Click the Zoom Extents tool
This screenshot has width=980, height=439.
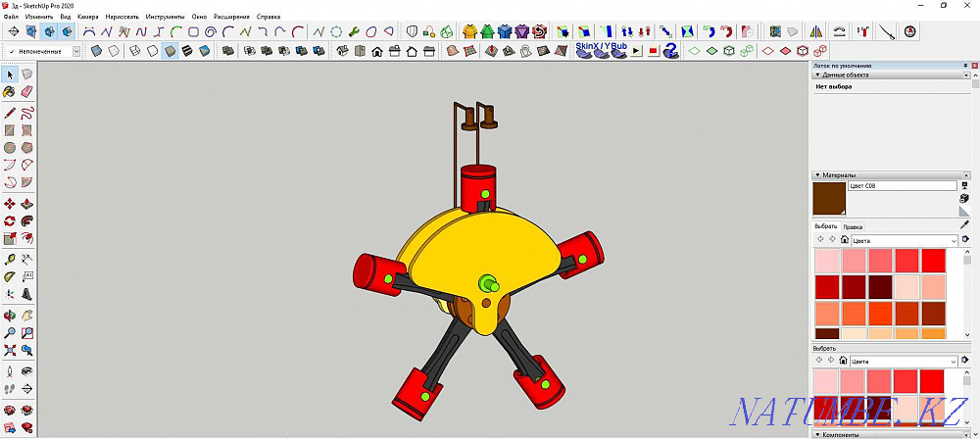click(x=10, y=350)
